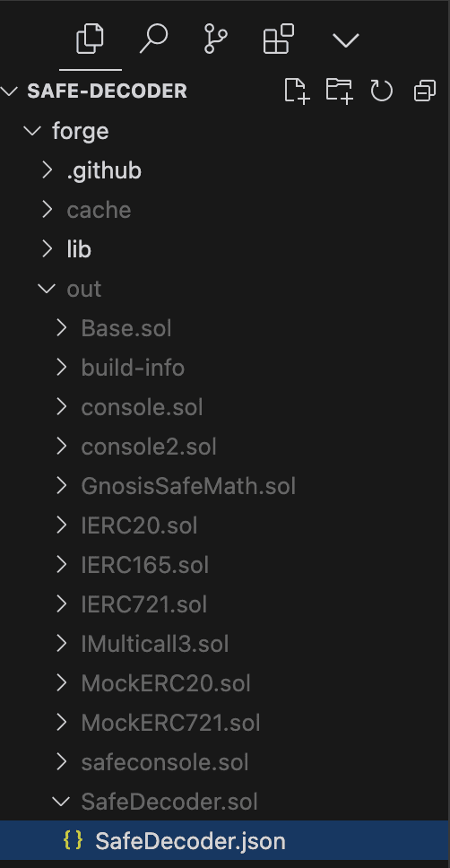Open the Explorer view icon
The image size is (450, 868).
(x=91, y=39)
